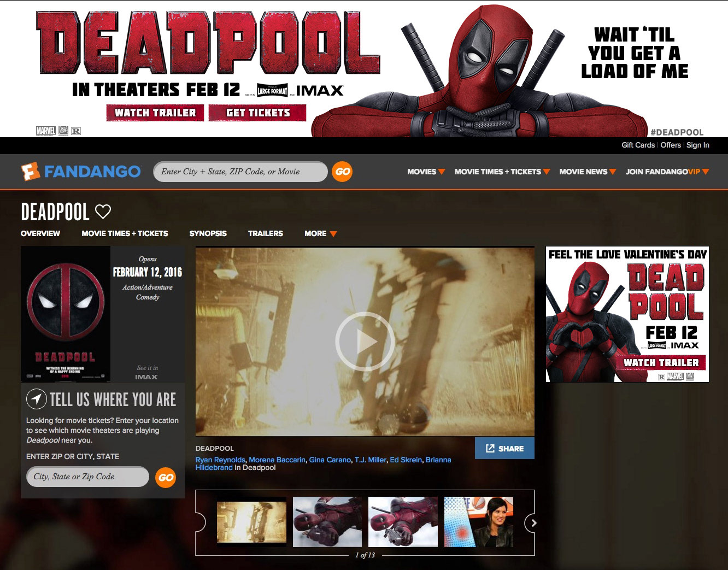Click GET TICKETS in the top banner
This screenshot has width=728, height=570.
258,113
